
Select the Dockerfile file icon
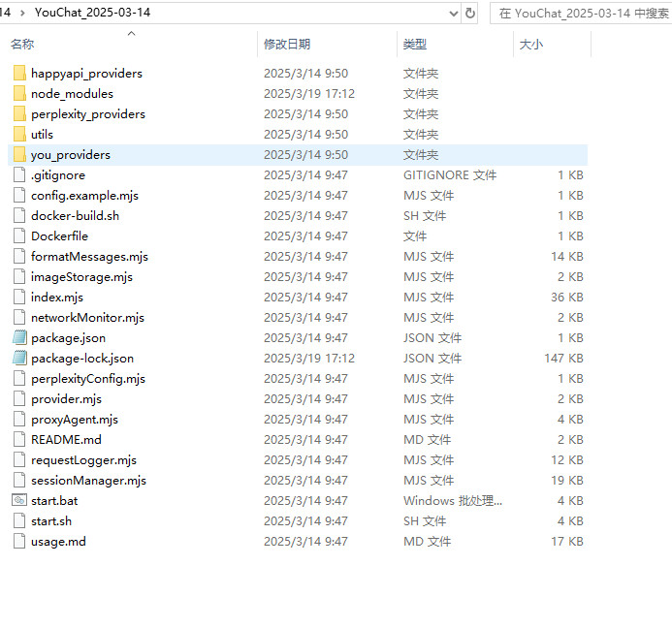19,236
